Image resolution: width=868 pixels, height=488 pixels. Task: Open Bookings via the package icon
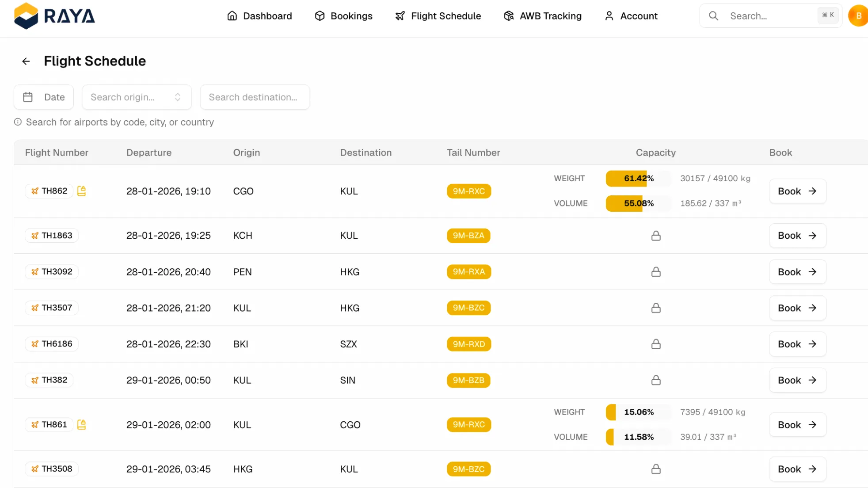click(320, 15)
